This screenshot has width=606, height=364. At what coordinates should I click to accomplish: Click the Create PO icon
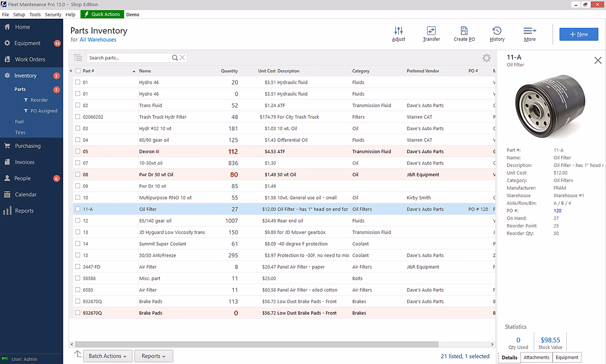pos(464,34)
